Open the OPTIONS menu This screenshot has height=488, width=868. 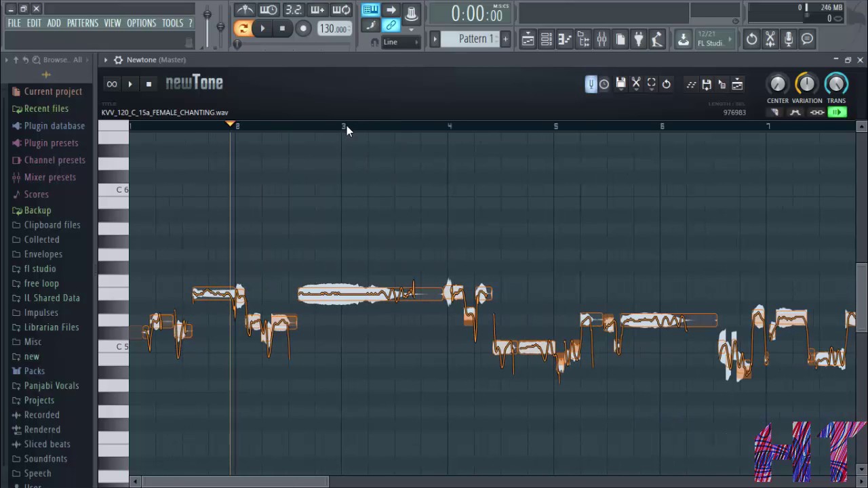click(x=142, y=23)
